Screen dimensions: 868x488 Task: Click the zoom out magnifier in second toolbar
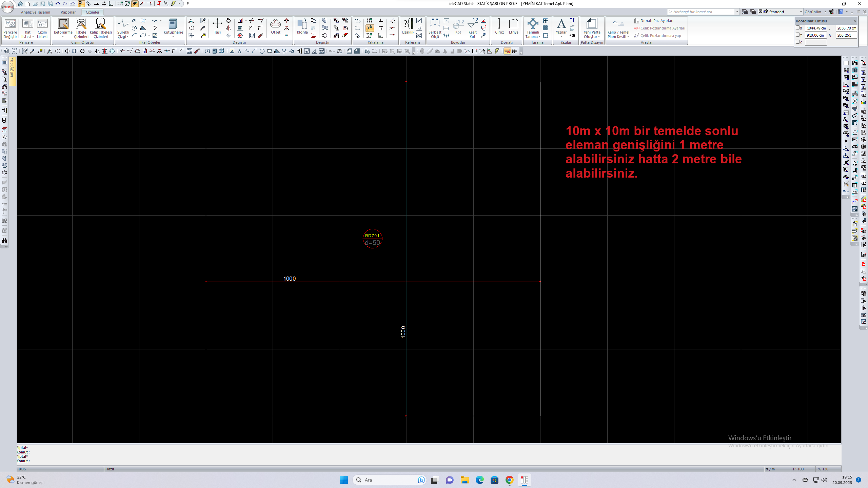point(7,51)
